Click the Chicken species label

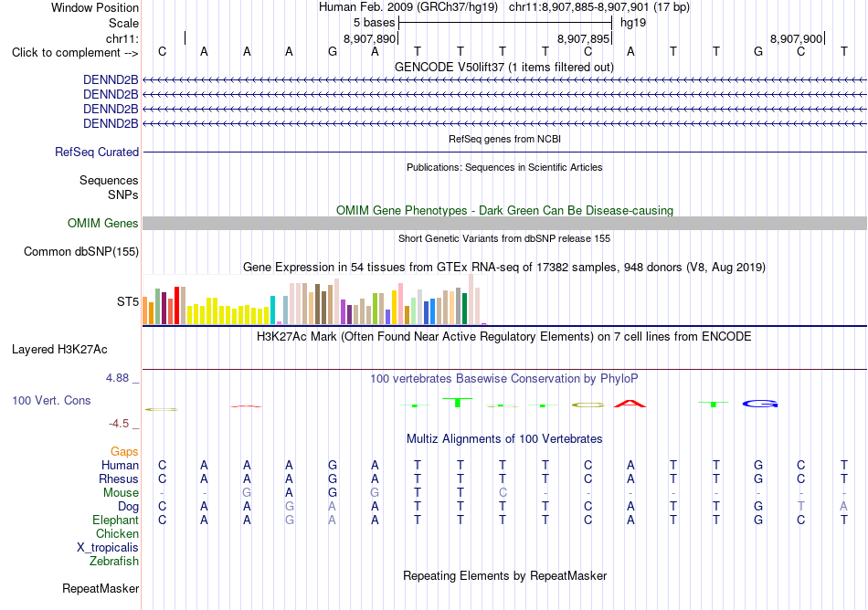(x=117, y=533)
